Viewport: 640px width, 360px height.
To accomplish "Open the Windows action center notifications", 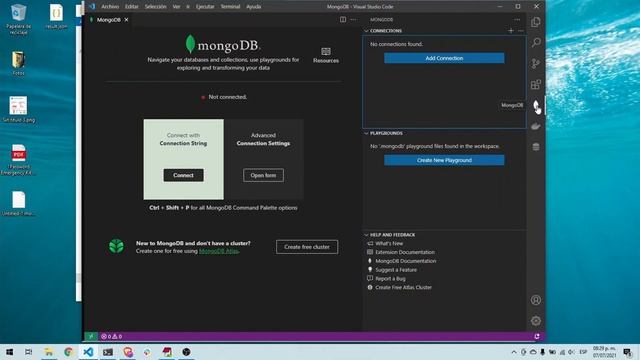I will pos(627,352).
